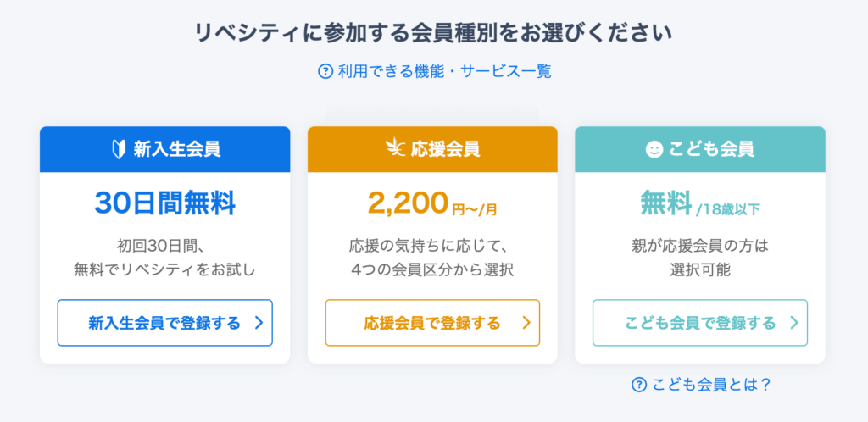
Task: Open the 利用できる機能・サービス一覧 link
Action: (x=444, y=71)
